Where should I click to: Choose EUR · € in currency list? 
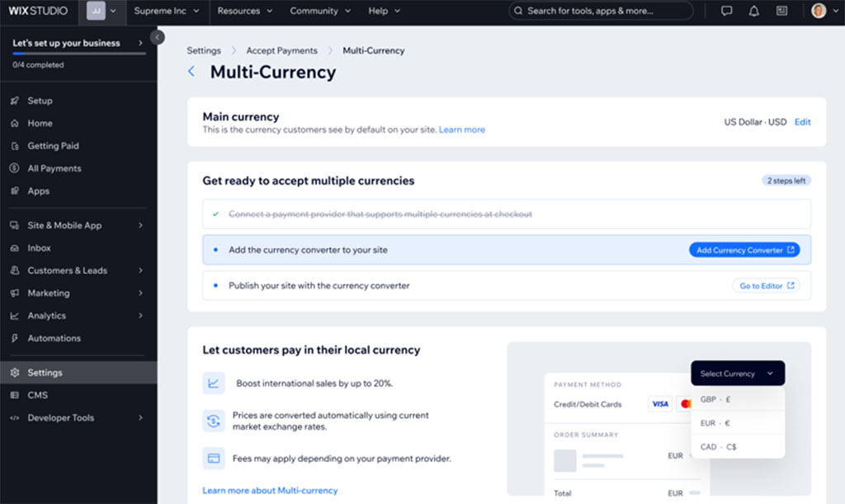738,423
